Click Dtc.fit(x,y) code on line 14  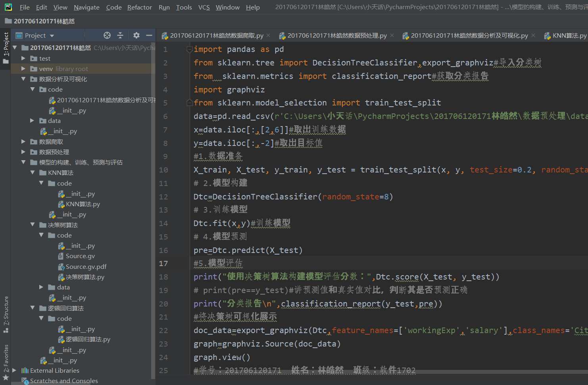click(x=222, y=223)
